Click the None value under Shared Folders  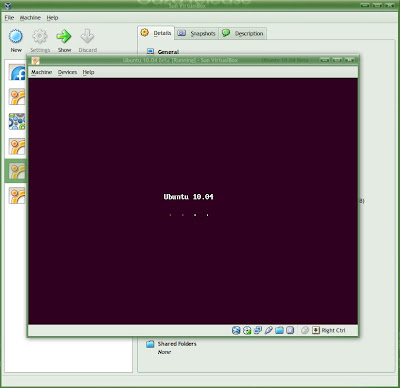(x=164, y=352)
